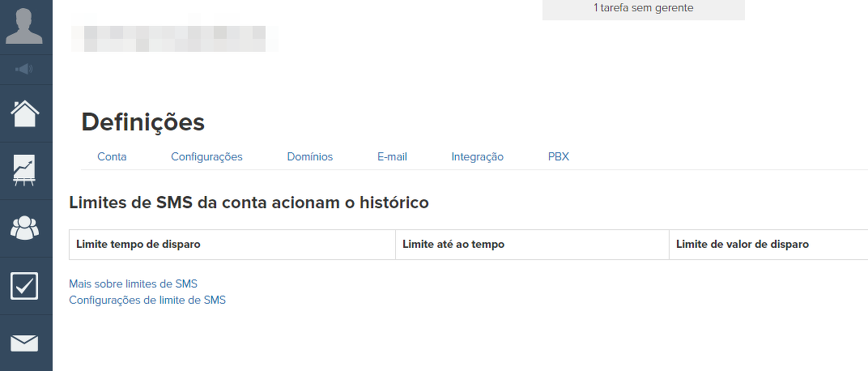Open the Domínios tab

310,157
